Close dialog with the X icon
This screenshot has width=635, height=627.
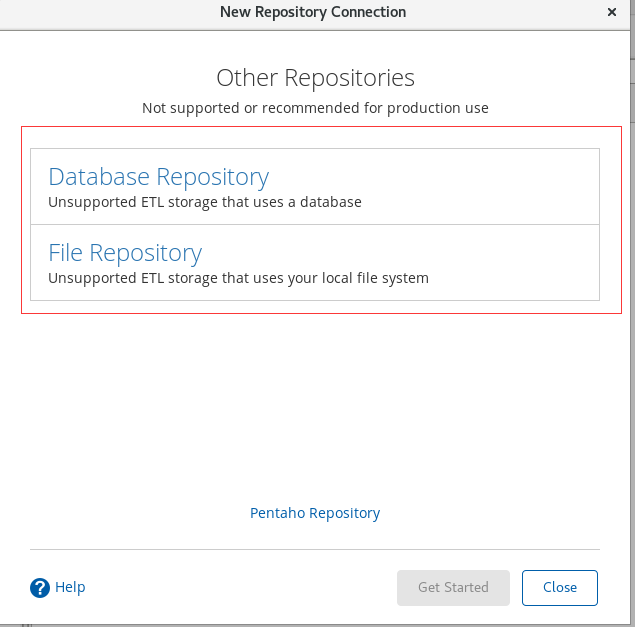tap(612, 12)
